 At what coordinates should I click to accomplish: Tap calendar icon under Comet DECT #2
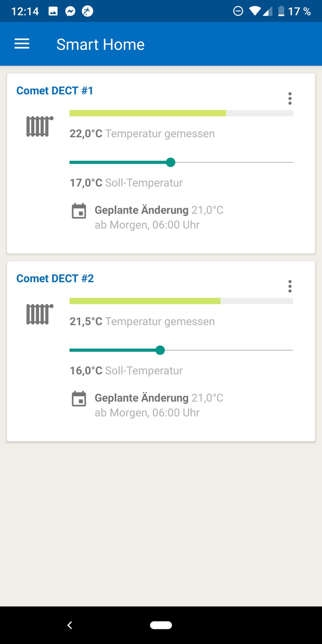click(79, 399)
